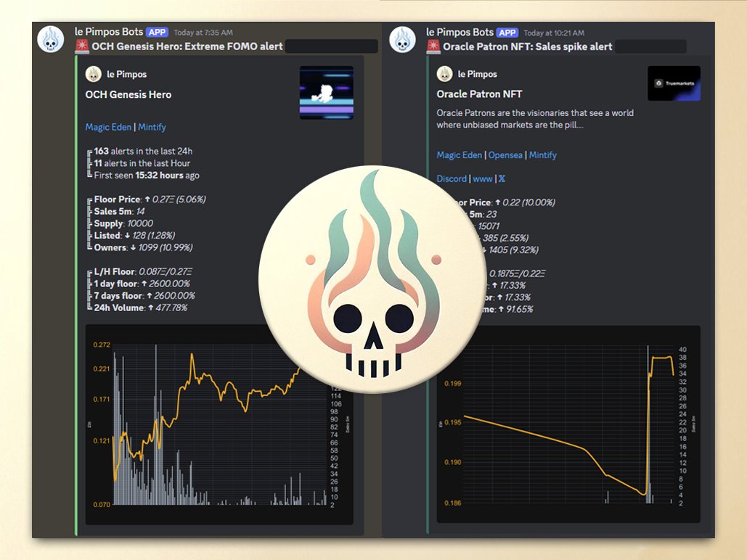Open Truemarkets collection thumbnail
747x560 pixels.
click(x=674, y=83)
